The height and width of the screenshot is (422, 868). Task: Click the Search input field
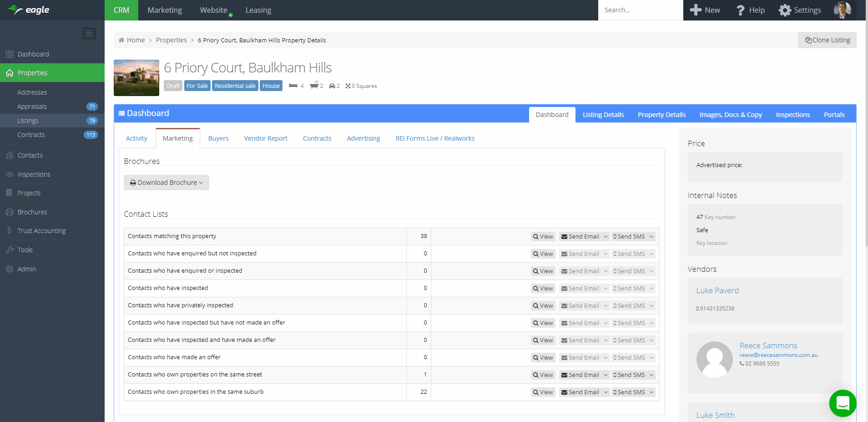pos(640,10)
